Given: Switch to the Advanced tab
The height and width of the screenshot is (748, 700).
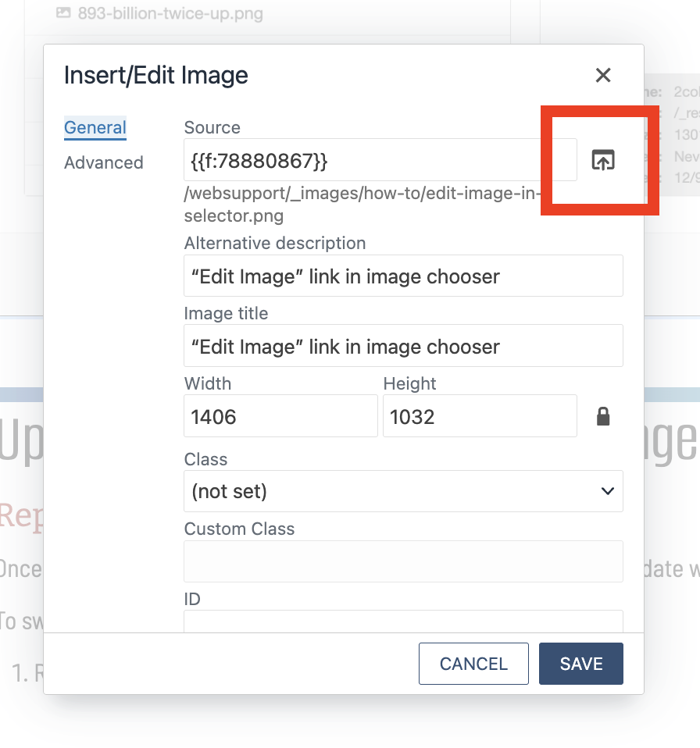Looking at the screenshot, I should coord(104,162).
